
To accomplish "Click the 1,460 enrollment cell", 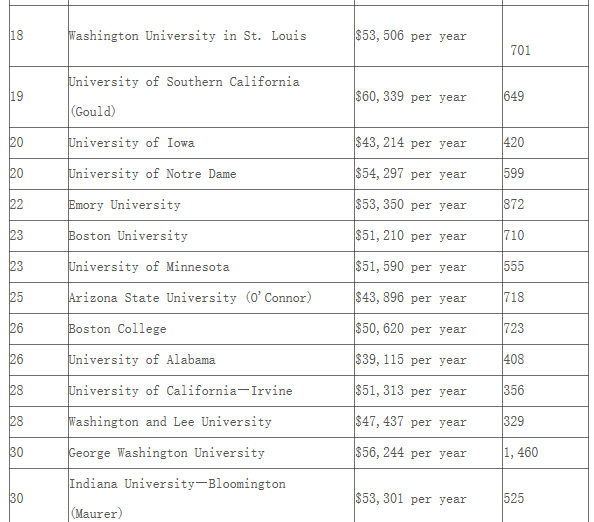I will click(546, 453).
